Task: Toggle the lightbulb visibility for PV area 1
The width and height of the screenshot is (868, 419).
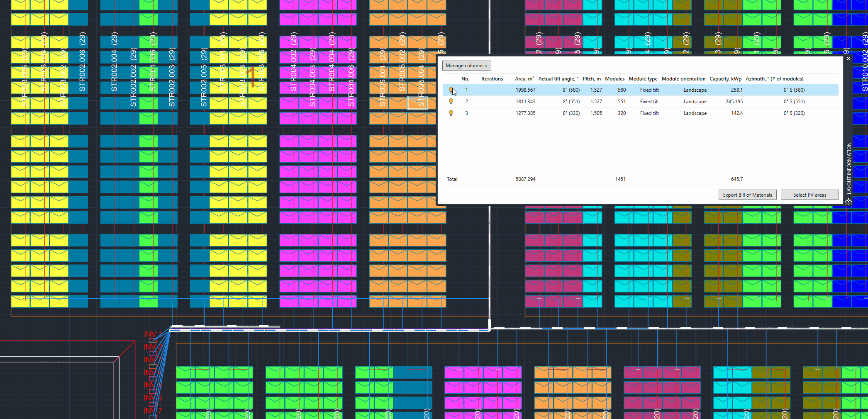Action: click(451, 90)
